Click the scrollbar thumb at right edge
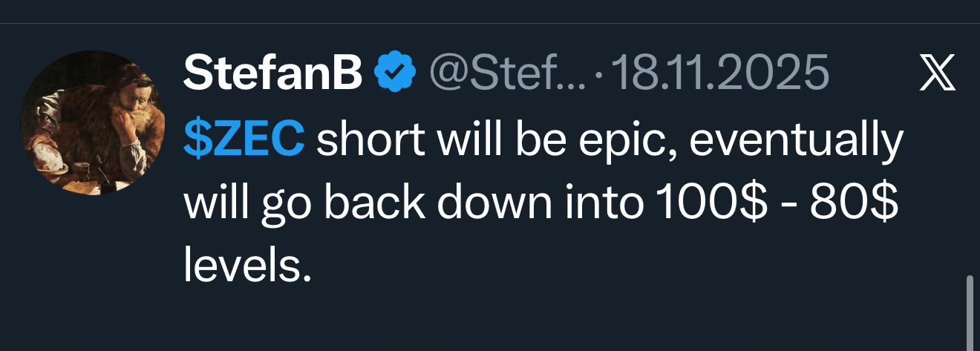 tap(969, 312)
